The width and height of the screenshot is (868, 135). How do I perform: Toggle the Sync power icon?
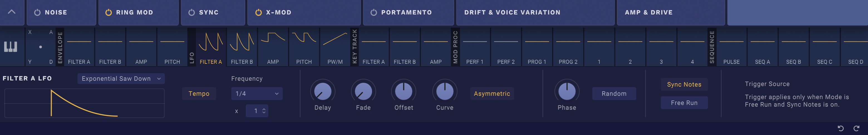[x=191, y=13]
